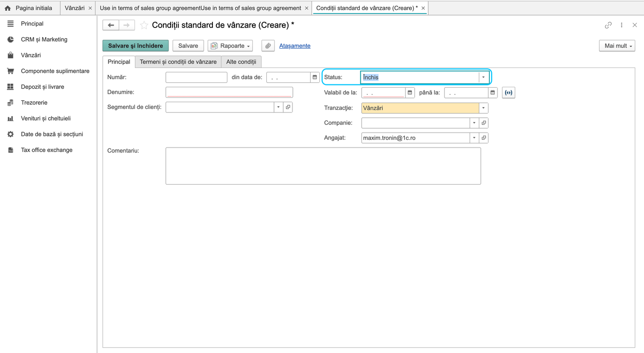Open the three-dot more actions menu

(x=622, y=25)
